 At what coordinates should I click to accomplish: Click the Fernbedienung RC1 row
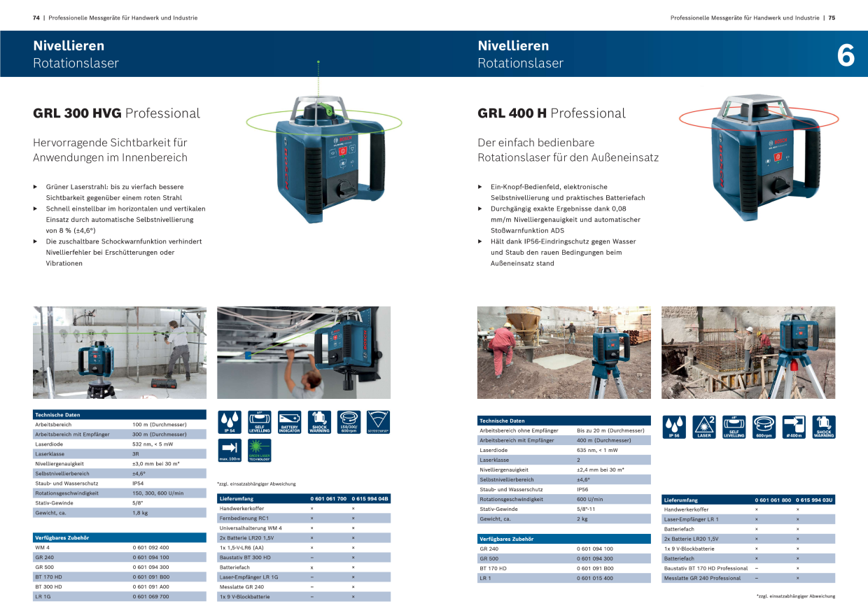pos(304,518)
